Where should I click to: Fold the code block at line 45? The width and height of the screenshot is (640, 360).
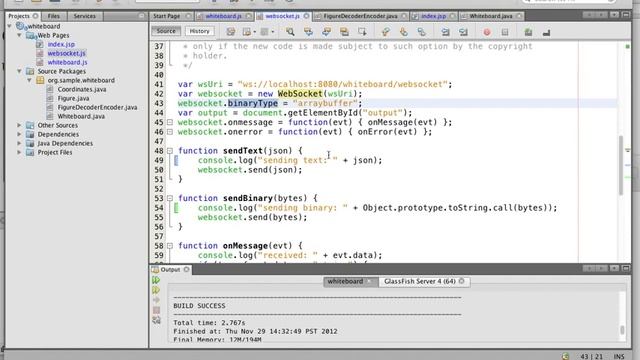click(170, 122)
